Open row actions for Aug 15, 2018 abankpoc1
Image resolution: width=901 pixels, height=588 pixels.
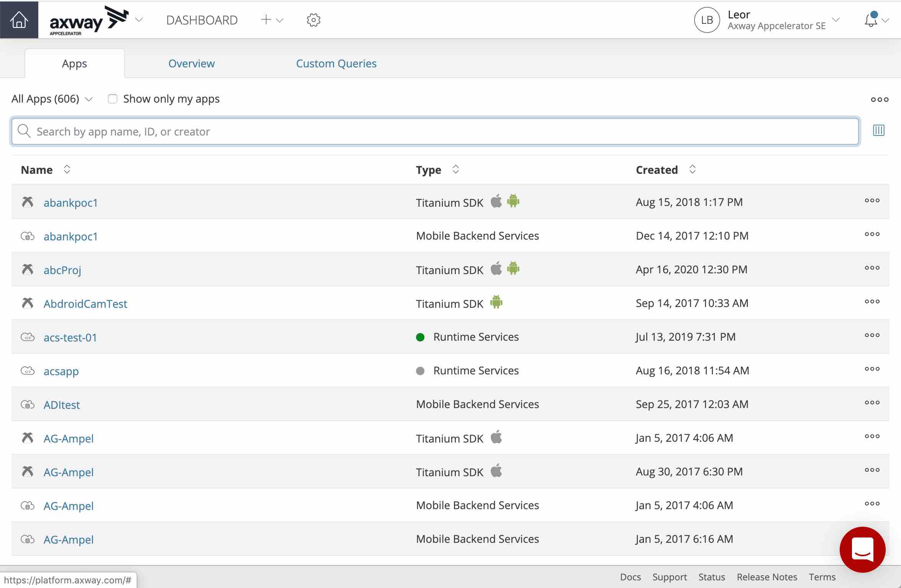872,200
